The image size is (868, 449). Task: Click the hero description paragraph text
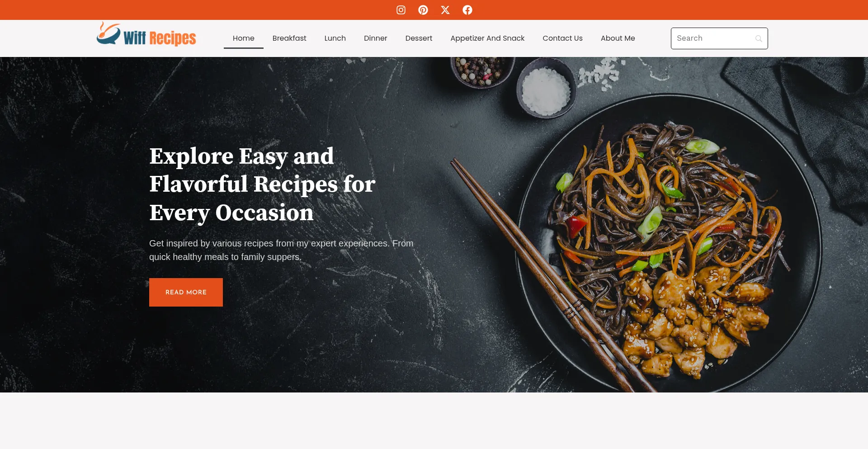click(281, 250)
